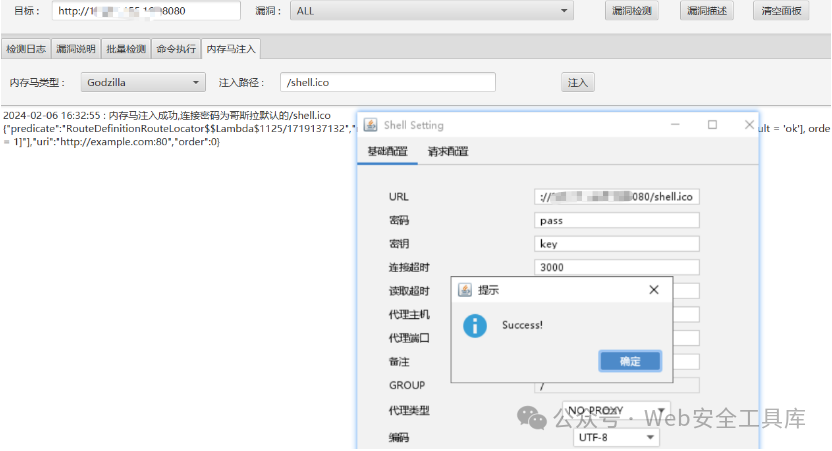Open the 代理类型 NO_PROXY dropdown
This screenshot has width=832, height=451.
click(x=616, y=410)
